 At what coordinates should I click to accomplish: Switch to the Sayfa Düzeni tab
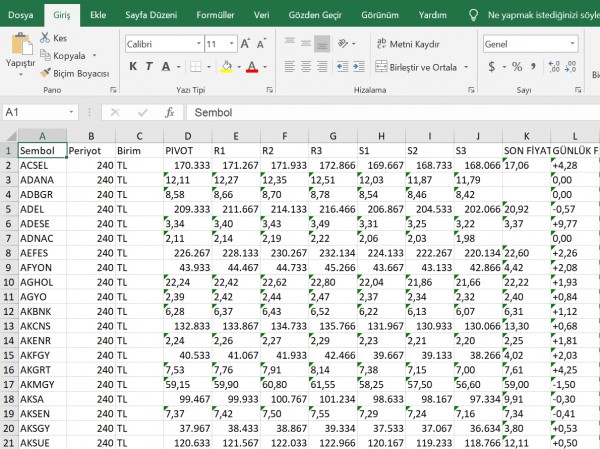pyautogui.click(x=151, y=15)
